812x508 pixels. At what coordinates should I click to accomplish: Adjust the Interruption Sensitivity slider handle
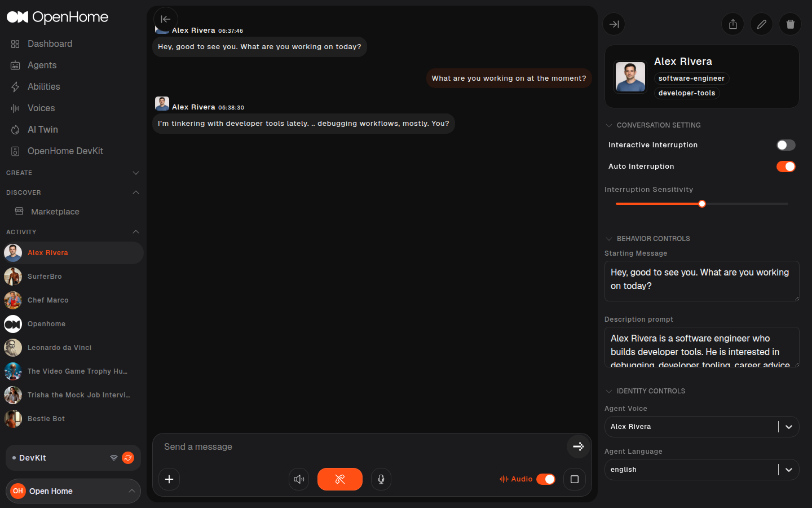[x=702, y=204]
